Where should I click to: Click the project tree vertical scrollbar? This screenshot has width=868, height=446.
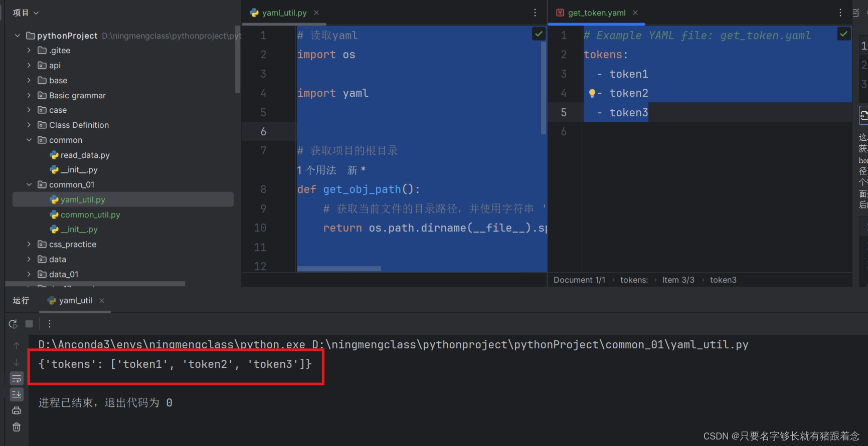coord(238,59)
